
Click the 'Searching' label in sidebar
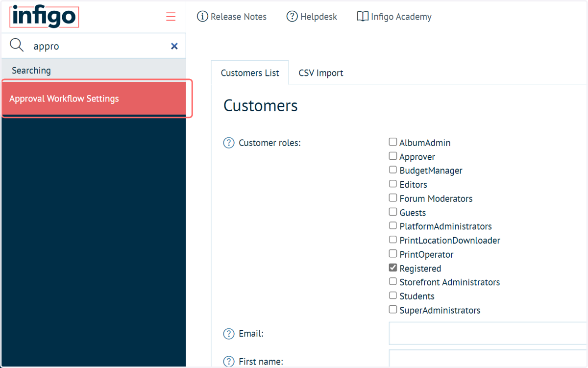(31, 71)
